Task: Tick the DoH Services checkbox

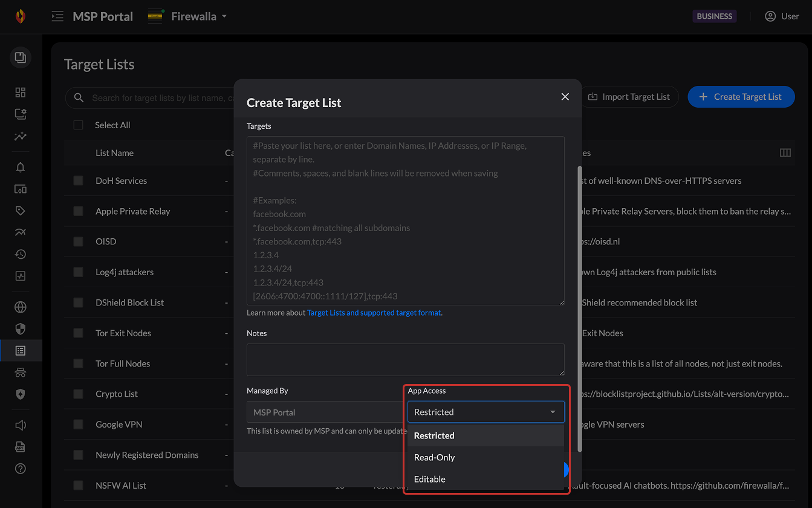Action: tap(78, 181)
